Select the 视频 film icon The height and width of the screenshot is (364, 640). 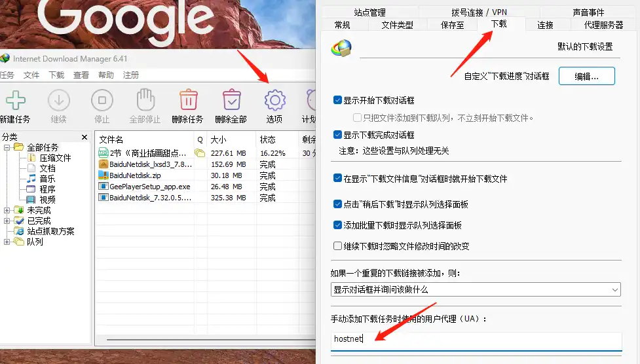pyautogui.click(x=31, y=200)
